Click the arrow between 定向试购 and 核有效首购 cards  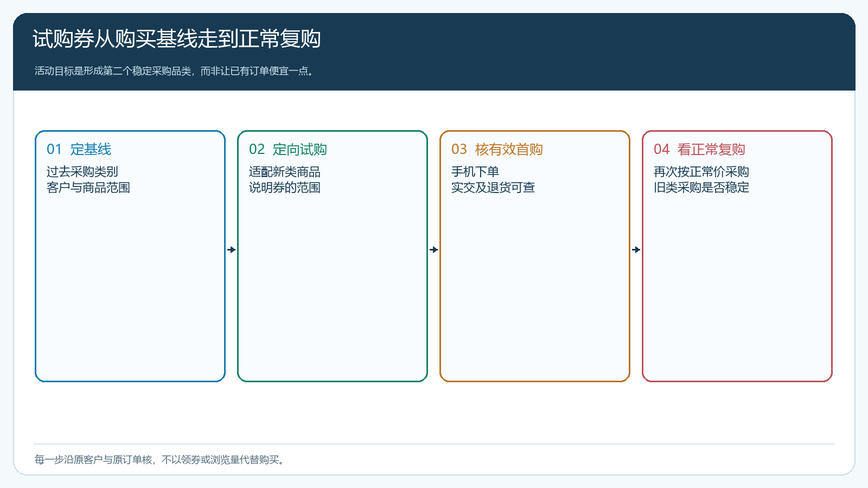[x=434, y=249]
